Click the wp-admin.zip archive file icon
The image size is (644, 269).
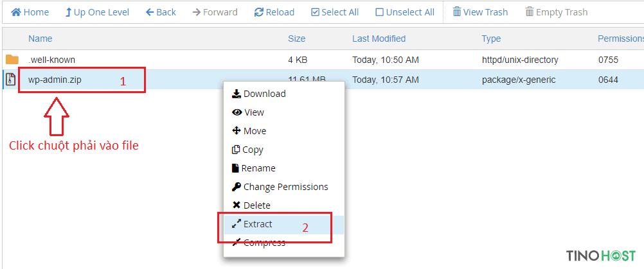[11, 80]
